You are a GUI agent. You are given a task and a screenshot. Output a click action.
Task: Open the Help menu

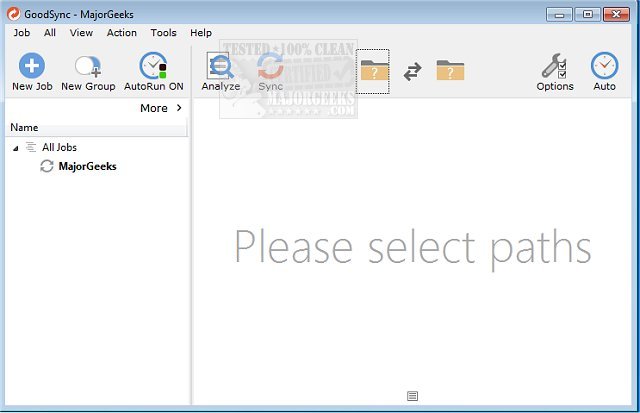point(201,33)
